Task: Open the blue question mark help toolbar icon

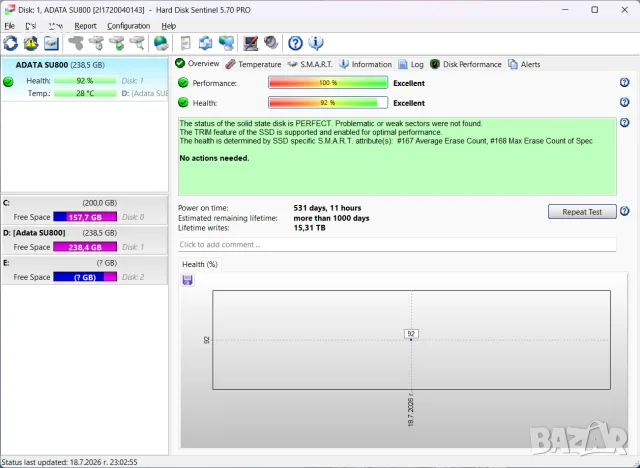Action: (x=295, y=43)
